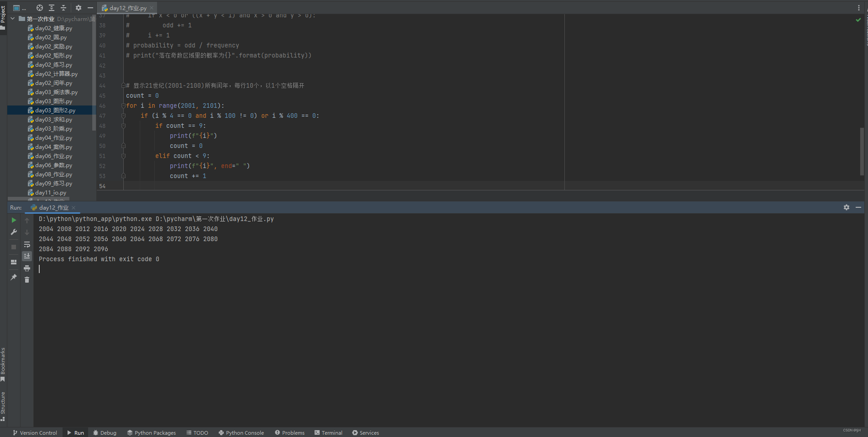Click Collapse All in Project toolbar
Viewport: 868px width, 437px height.
click(63, 8)
